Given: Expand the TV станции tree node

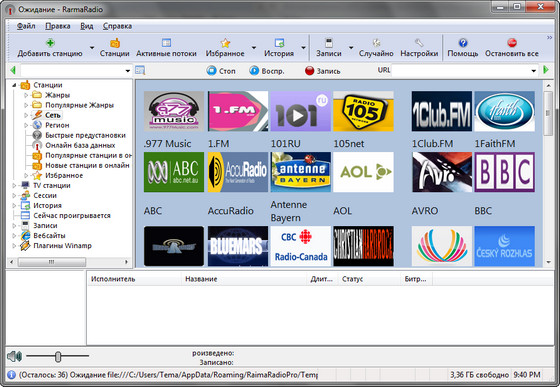Looking at the screenshot, I should 14,185.
